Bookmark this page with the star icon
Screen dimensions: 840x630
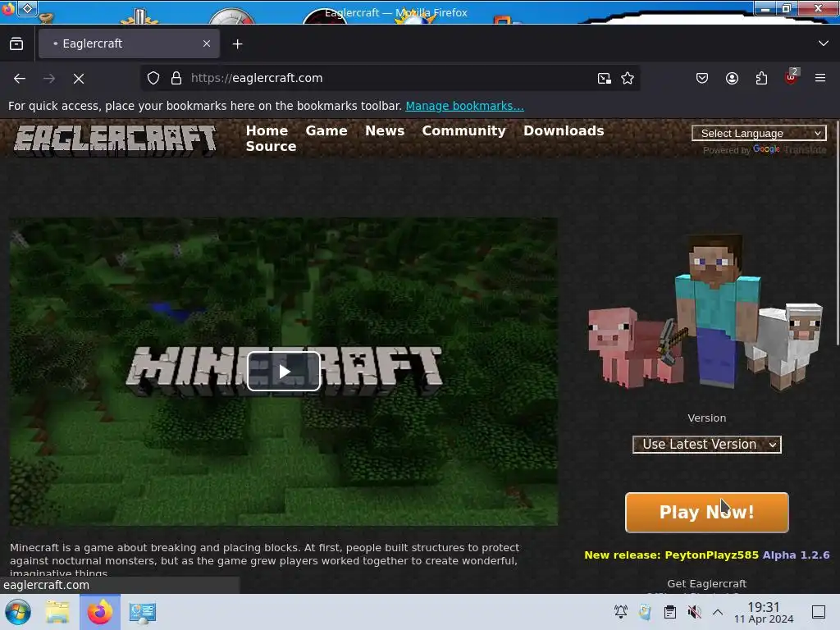tap(628, 78)
